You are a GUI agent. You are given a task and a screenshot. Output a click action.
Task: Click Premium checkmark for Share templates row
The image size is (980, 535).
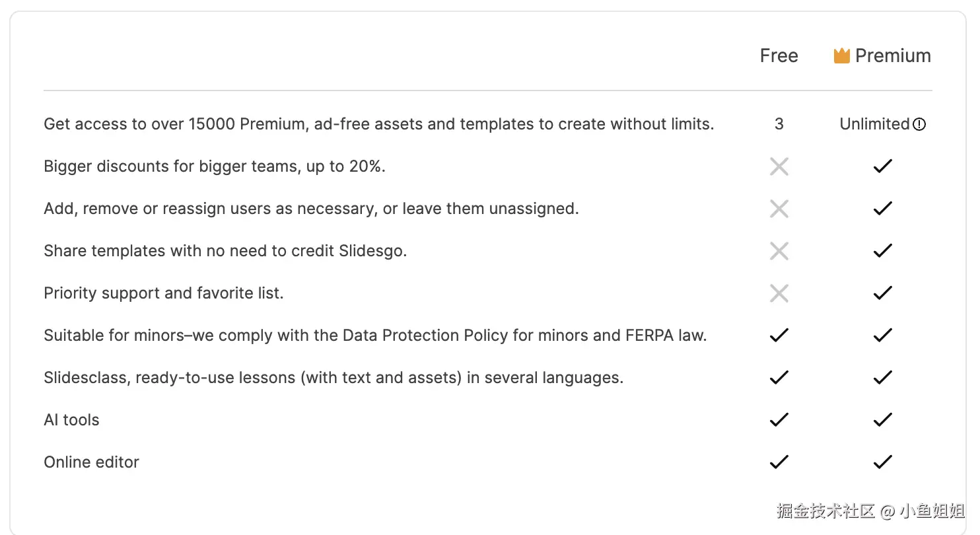tap(882, 251)
